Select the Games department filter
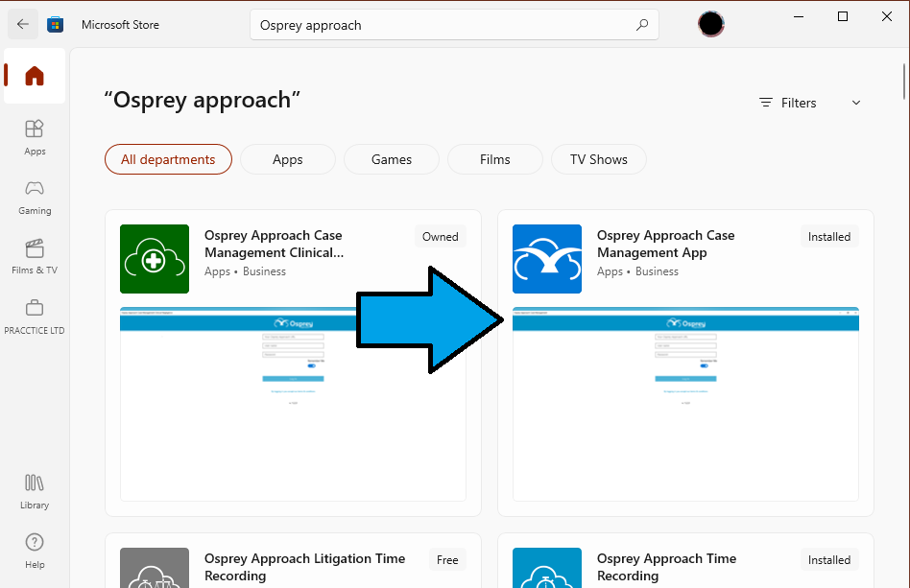This screenshot has width=910, height=588. (392, 159)
